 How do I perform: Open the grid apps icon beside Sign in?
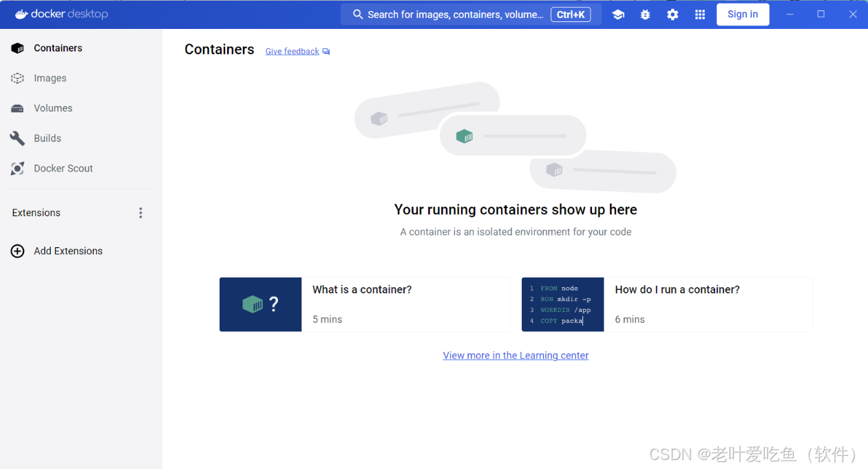(700, 14)
